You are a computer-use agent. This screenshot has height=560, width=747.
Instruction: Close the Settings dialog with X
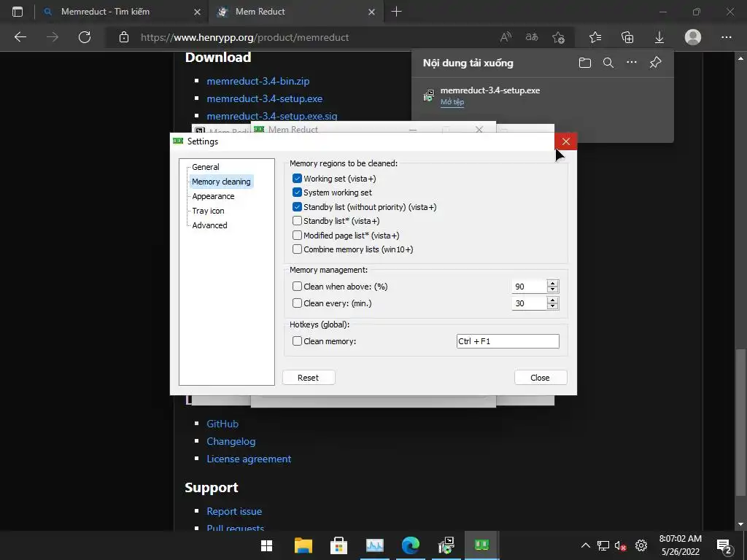tap(566, 141)
